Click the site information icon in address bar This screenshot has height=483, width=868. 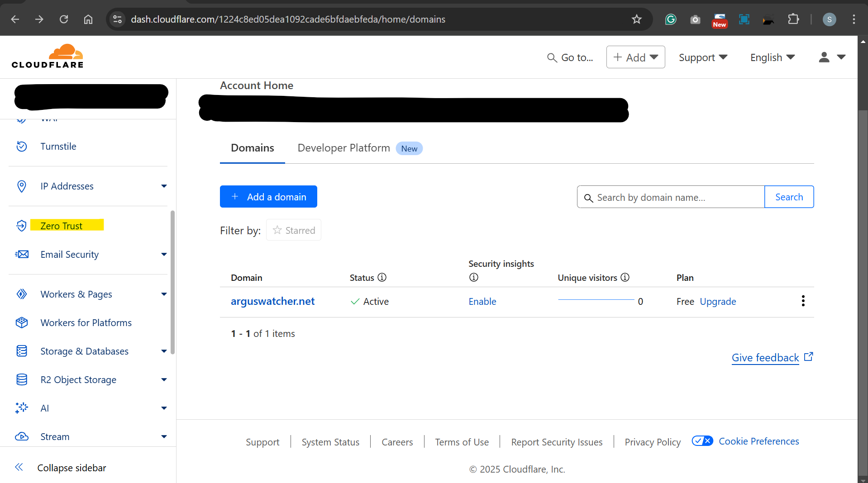coord(118,19)
